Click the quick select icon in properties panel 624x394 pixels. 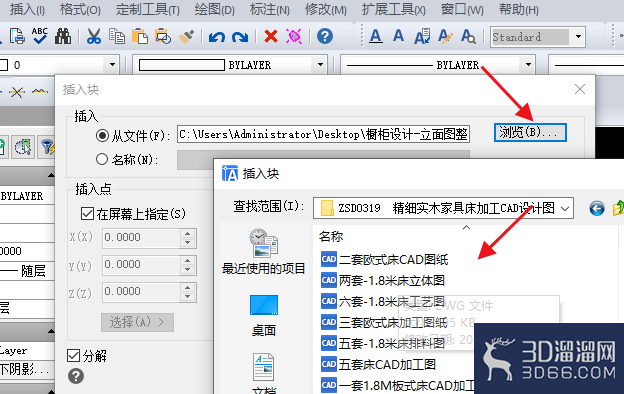coord(23,147)
